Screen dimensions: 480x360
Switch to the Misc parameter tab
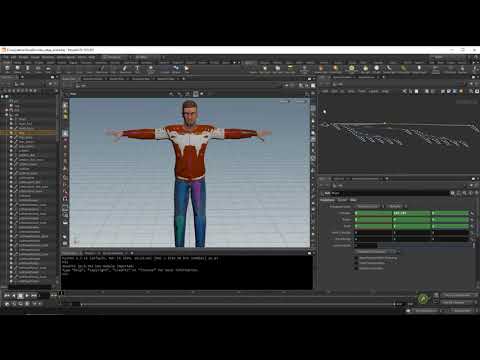(x=353, y=200)
